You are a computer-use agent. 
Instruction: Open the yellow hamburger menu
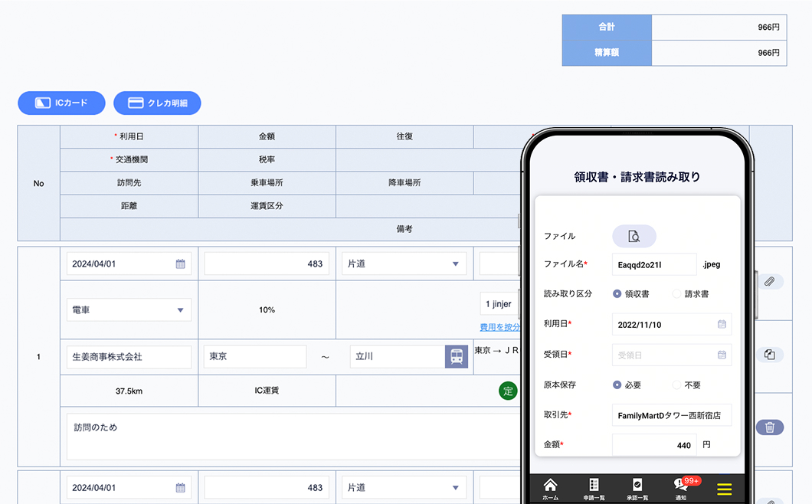724,489
